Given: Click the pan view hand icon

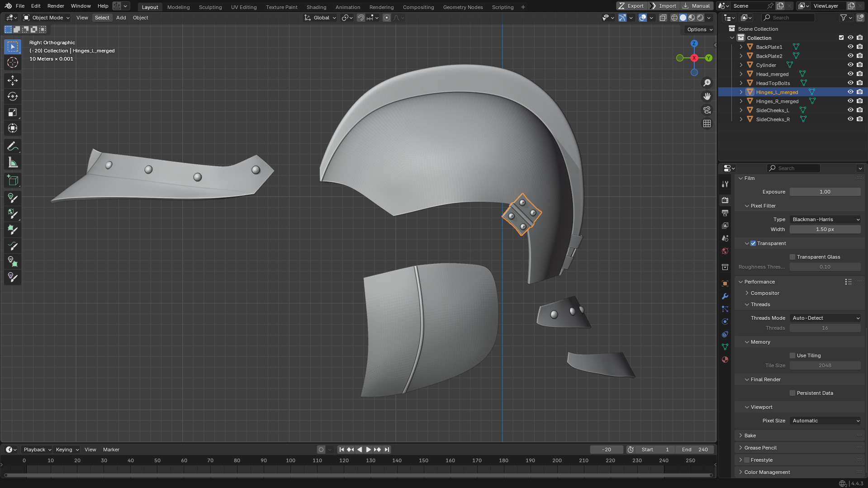Looking at the screenshot, I should [707, 96].
